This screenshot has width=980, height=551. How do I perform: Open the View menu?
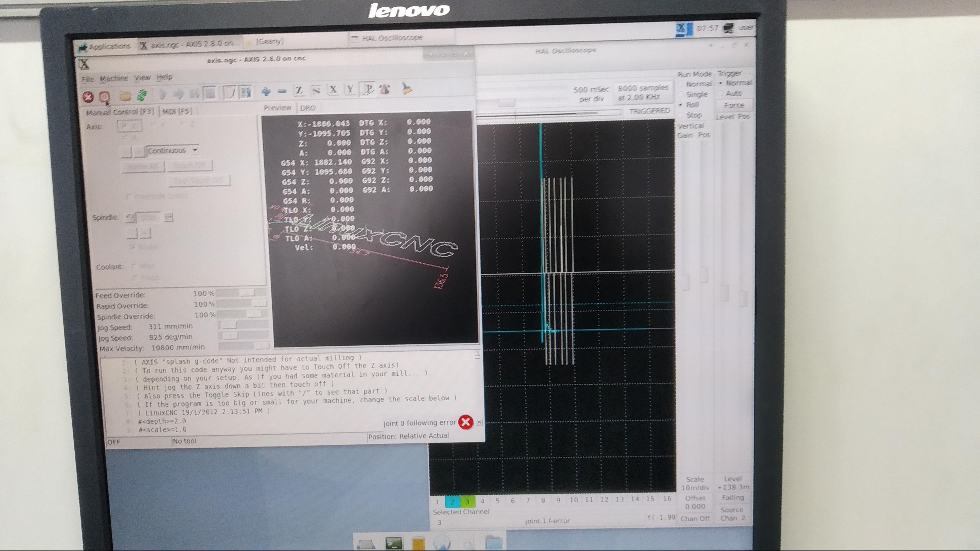pos(142,77)
